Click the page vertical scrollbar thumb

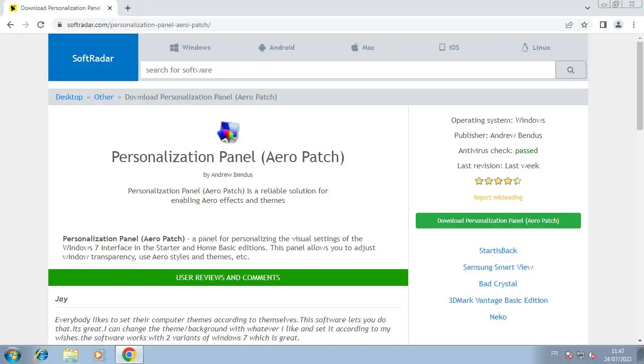640,86
